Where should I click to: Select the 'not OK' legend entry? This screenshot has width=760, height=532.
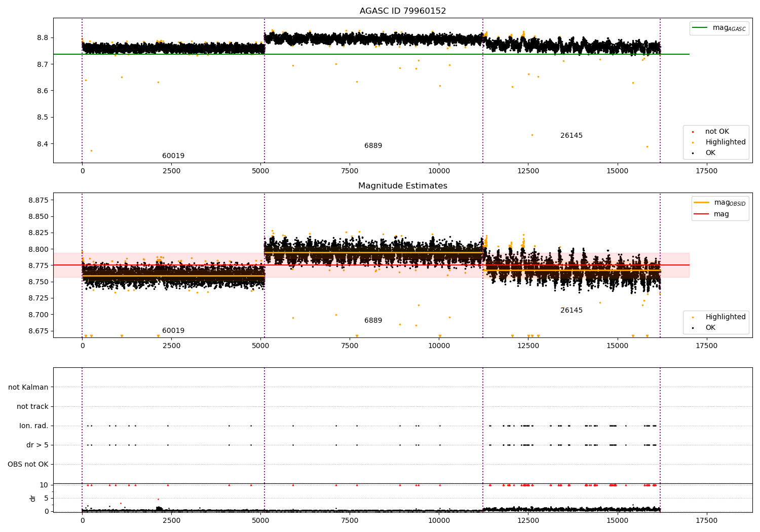pos(717,132)
